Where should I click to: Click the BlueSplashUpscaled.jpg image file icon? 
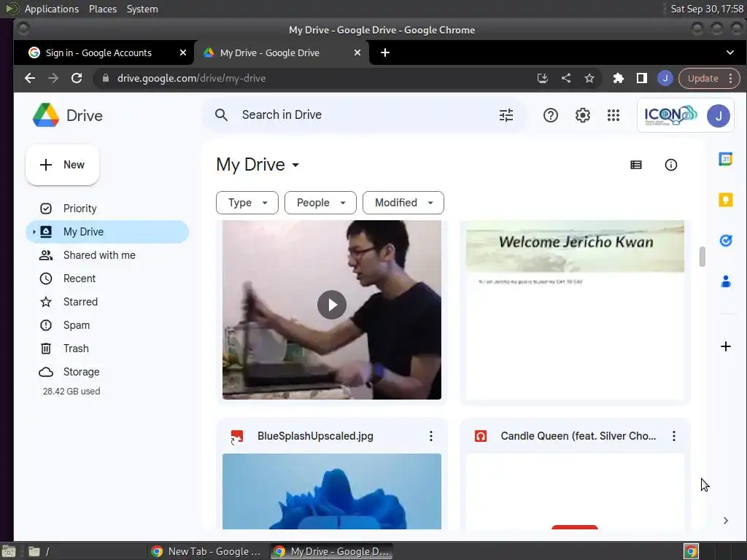click(x=237, y=436)
